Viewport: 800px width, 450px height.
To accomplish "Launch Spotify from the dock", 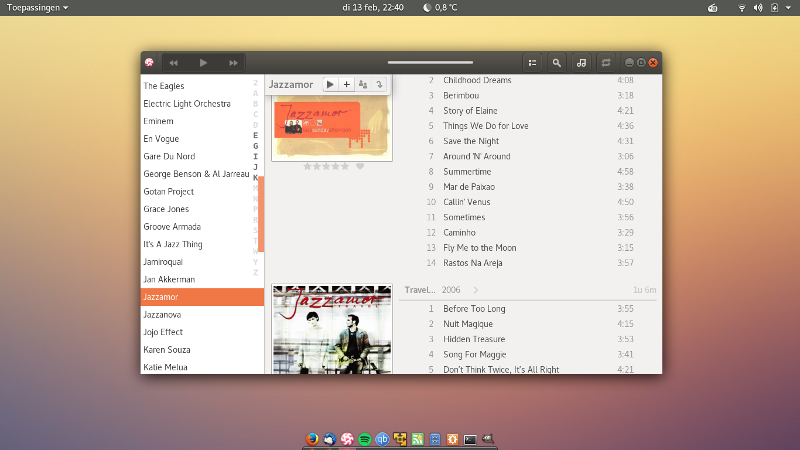I will pos(365,439).
